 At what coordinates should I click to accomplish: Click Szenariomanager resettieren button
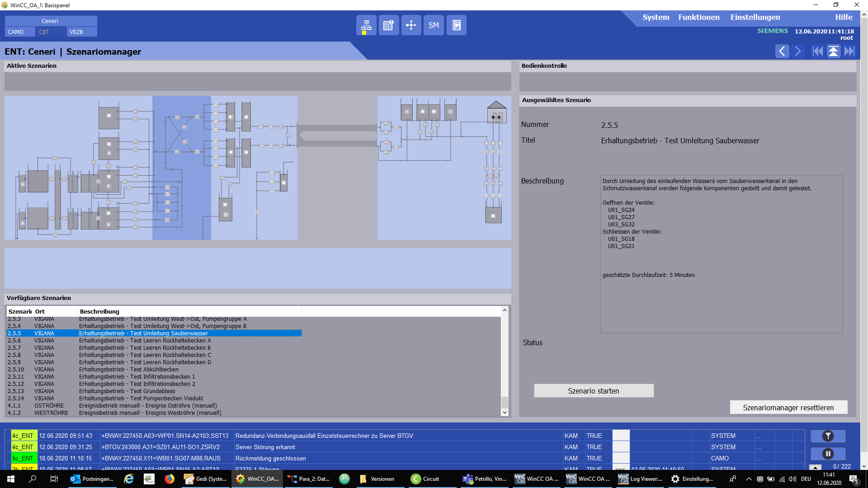click(x=788, y=408)
